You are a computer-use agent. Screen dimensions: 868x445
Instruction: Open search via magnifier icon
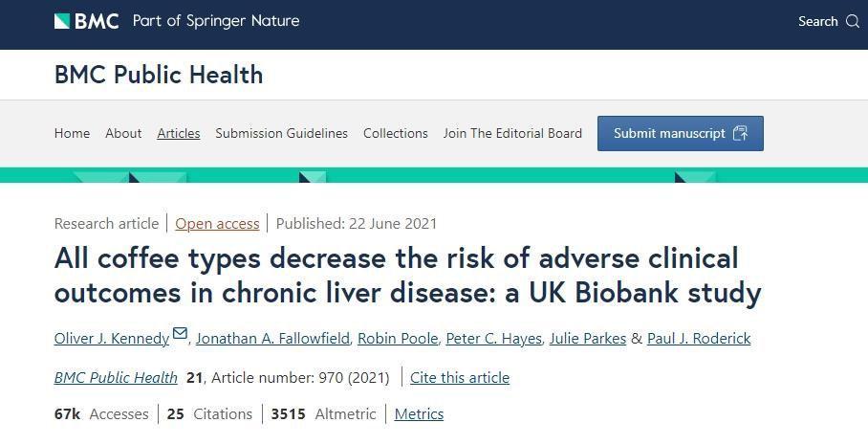(x=853, y=21)
